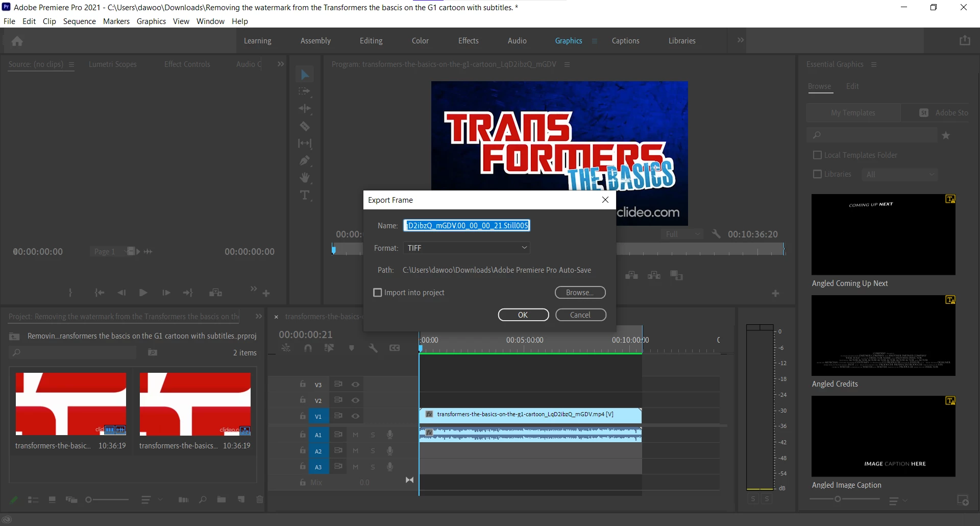
Task: Open timeline wrench display settings
Action: [373, 348]
